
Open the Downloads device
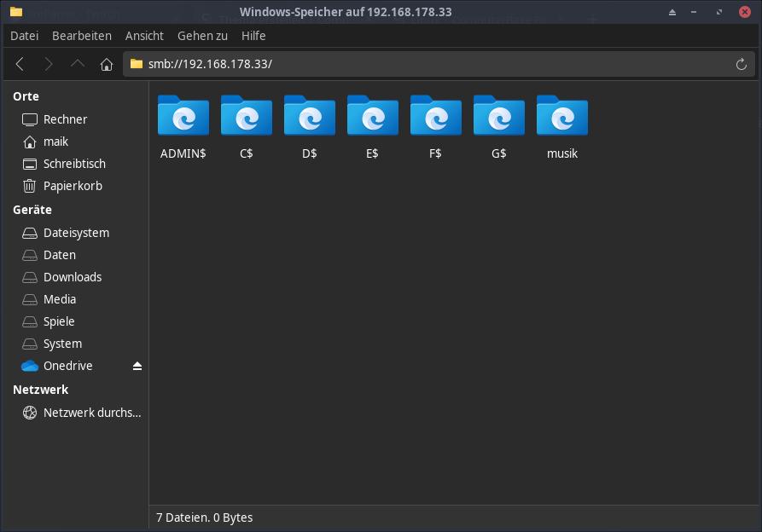tap(77, 277)
